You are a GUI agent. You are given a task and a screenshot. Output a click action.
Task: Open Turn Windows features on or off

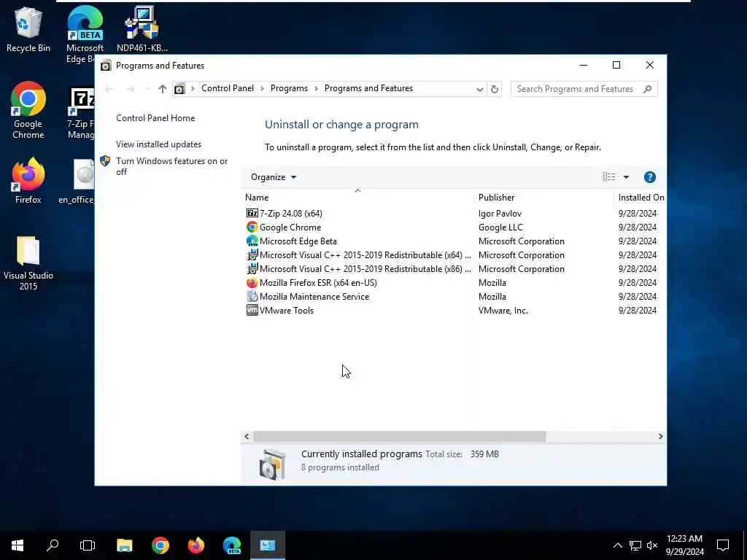pyautogui.click(x=172, y=166)
